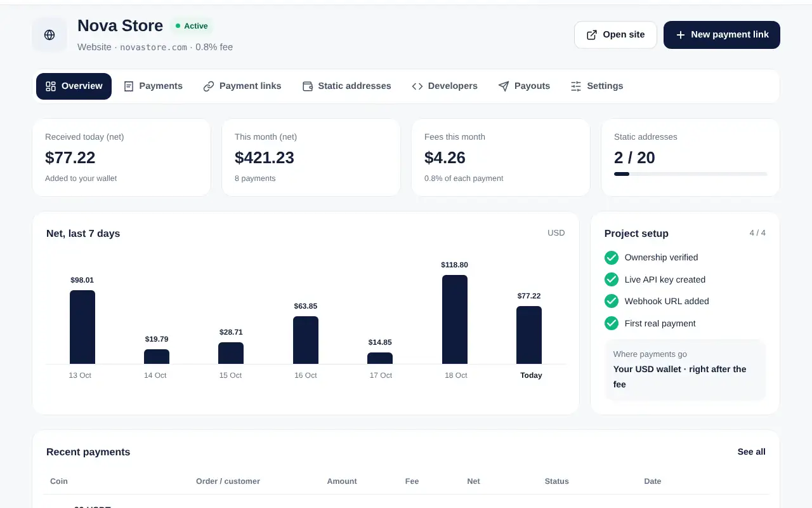Switch to the Payouts tab
The image size is (812, 508).
click(524, 86)
